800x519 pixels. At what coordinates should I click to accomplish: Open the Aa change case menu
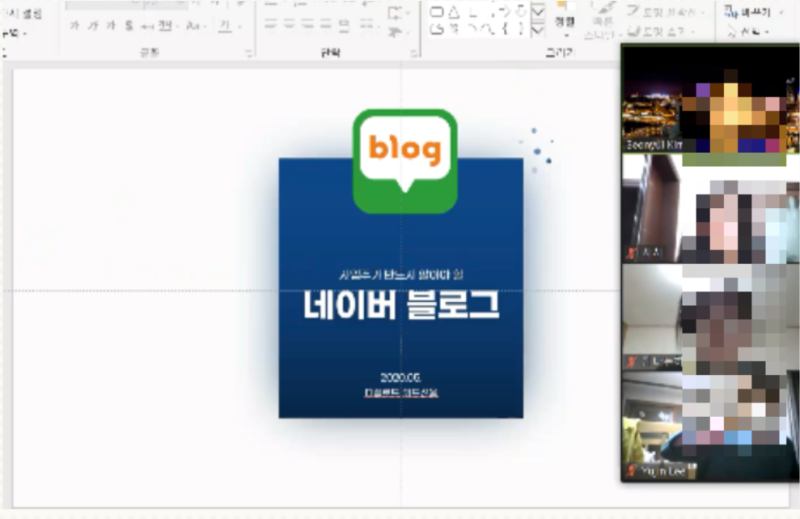tap(194, 26)
